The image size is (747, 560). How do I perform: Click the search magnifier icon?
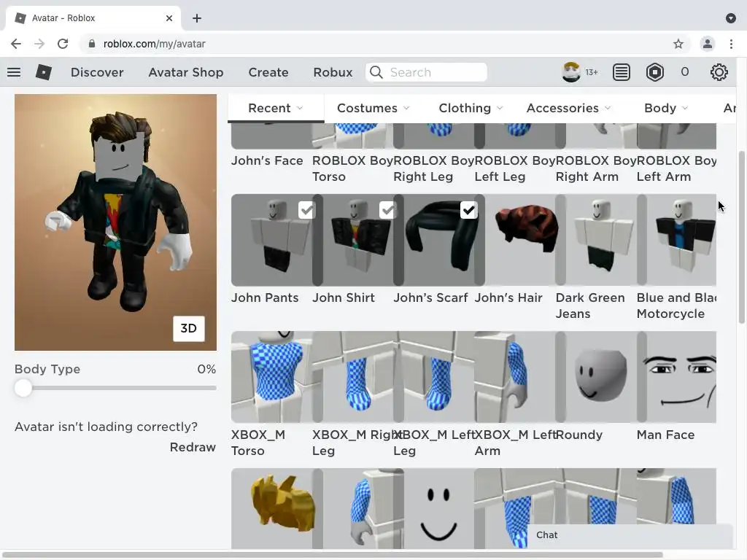click(376, 72)
